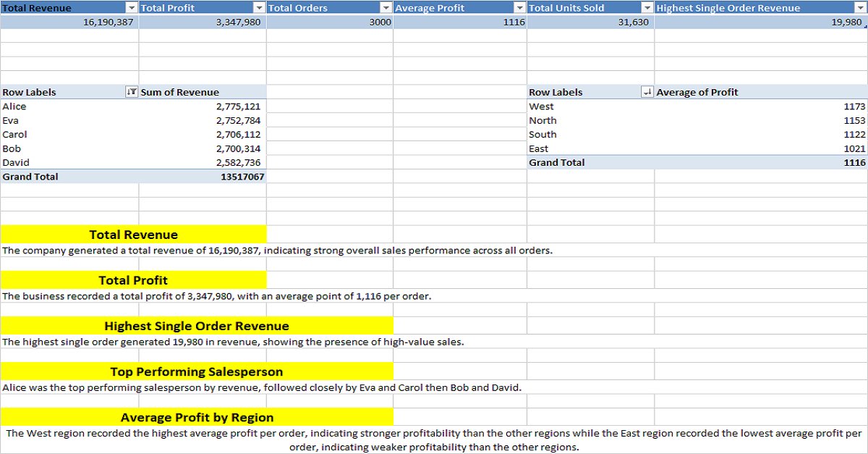Open salesperson Row Labels sort filter button
Screen dimensions: 868x454
pyautogui.click(x=132, y=92)
